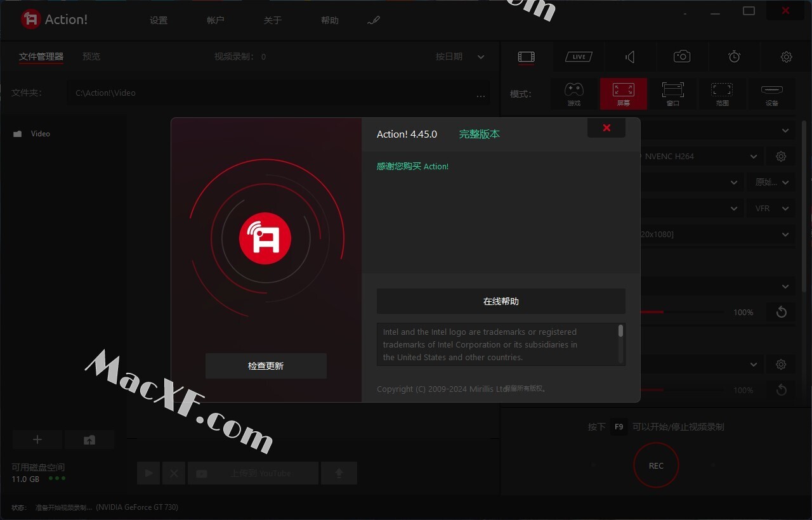The image size is (812, 520).
Task: Click the Action! 4.45.0 version text
Action: click(x=407, y=134)
